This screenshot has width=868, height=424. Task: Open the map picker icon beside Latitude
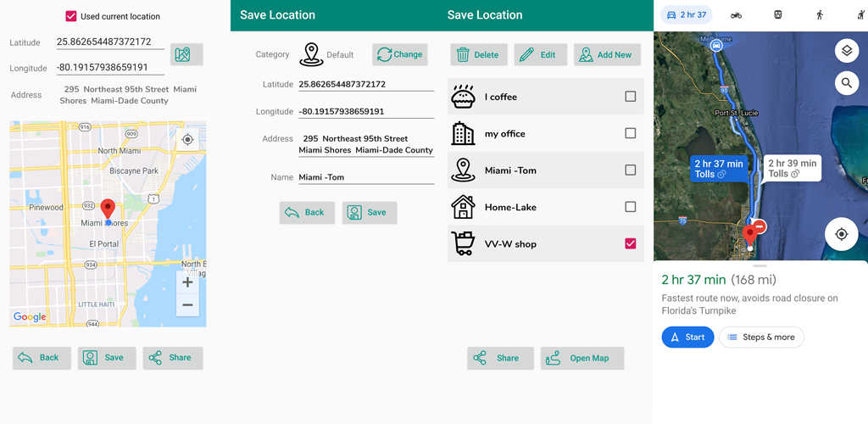pyautogui.click(x=186, y=54)
